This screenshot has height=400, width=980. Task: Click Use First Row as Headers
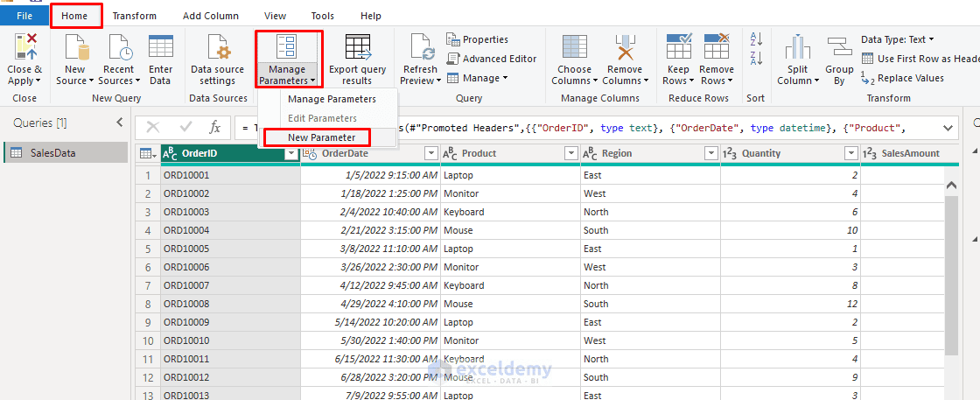pyautogui.click(x=920, y=59)
